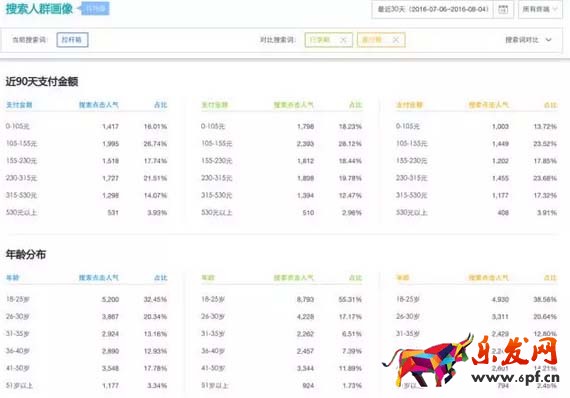Click the green 支付金额 column header
Image resolution: width=570 pixels, height=398 pixels.
(x=214, y=105)
